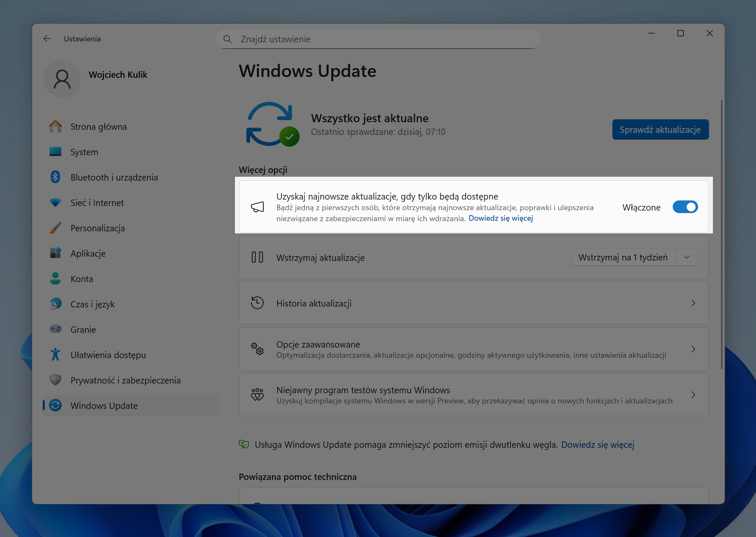The width and height of the screenshot is (756, 537).
Task: Click the user avatar icon
Action: [x=62, y=79]
